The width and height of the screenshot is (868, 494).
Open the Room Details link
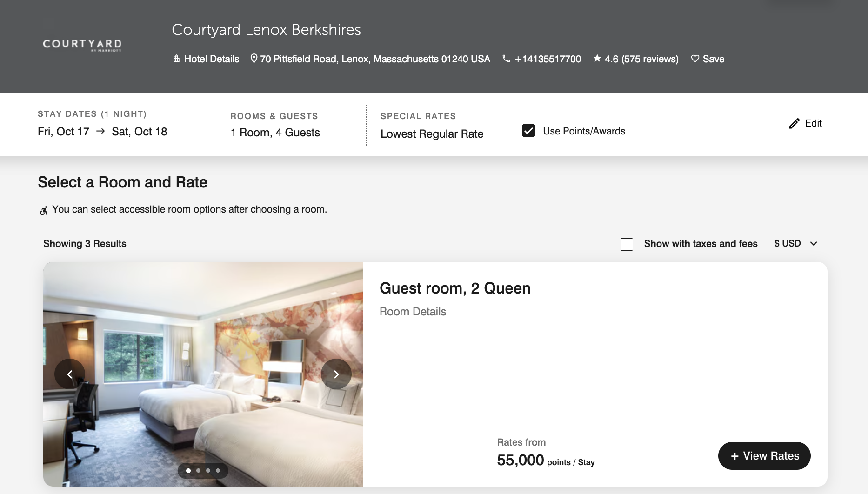tap(413, 312)
